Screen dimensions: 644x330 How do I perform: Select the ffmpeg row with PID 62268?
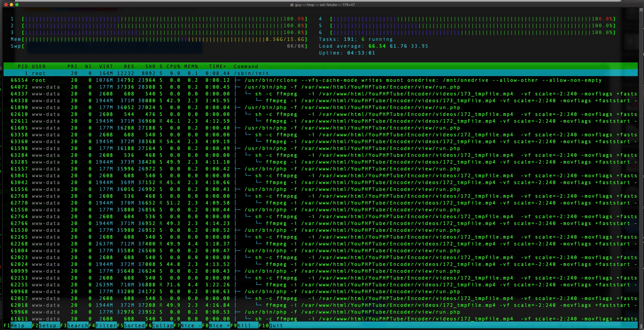coord(321,244)
